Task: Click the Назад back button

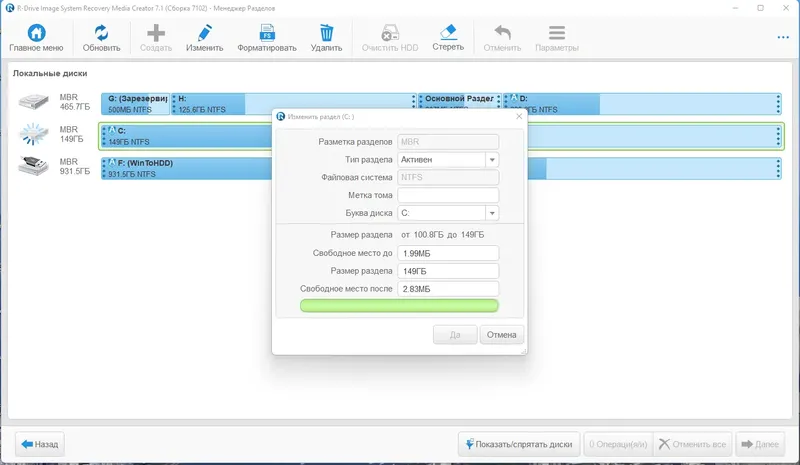Action: [40, 444]
